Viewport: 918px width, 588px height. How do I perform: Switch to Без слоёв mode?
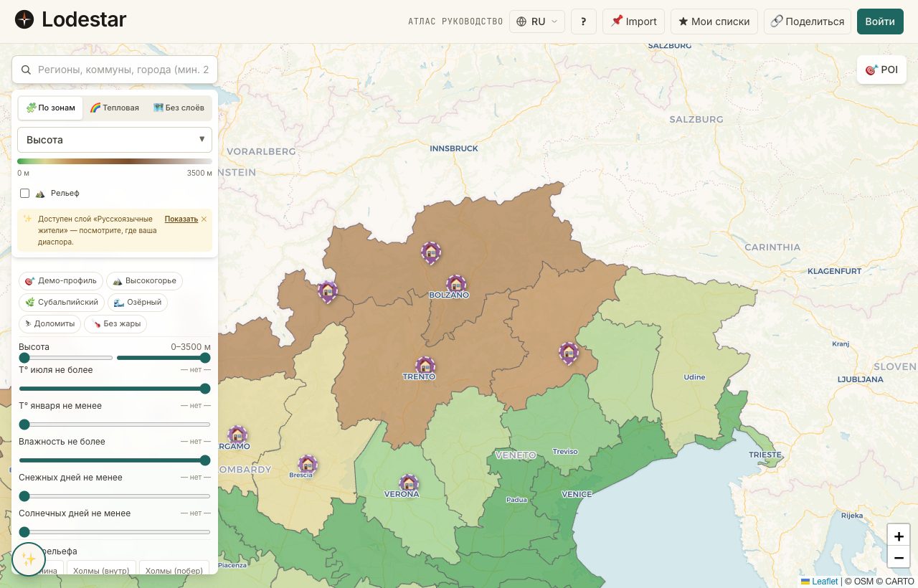[179, 108]
